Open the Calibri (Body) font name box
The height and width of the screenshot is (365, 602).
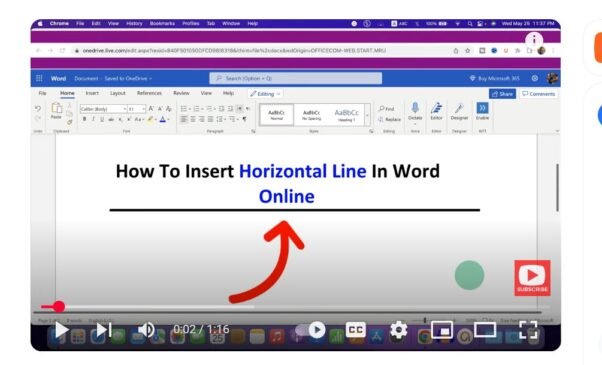coord(103,109)
